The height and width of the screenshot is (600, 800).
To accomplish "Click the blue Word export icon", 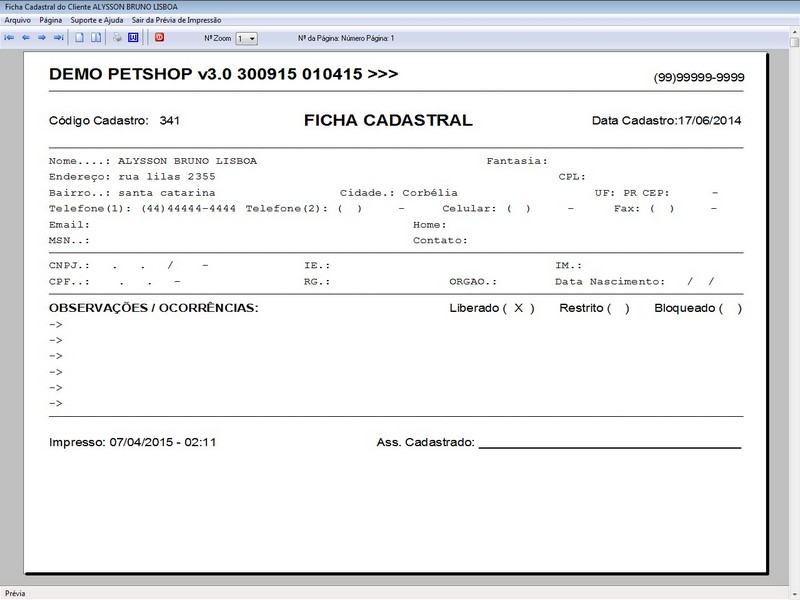I will point(132,38).
